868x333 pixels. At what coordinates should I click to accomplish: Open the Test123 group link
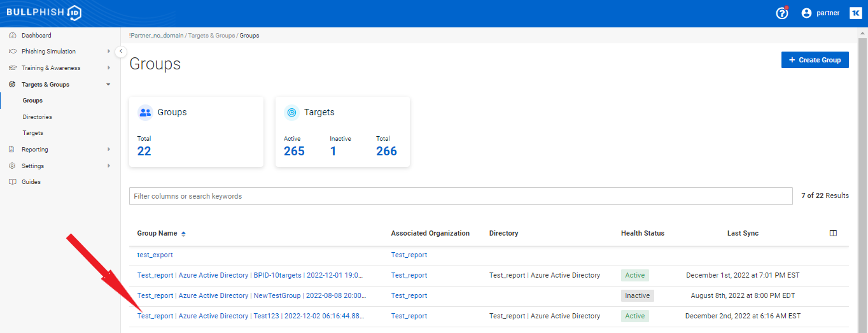pos(251,316)
